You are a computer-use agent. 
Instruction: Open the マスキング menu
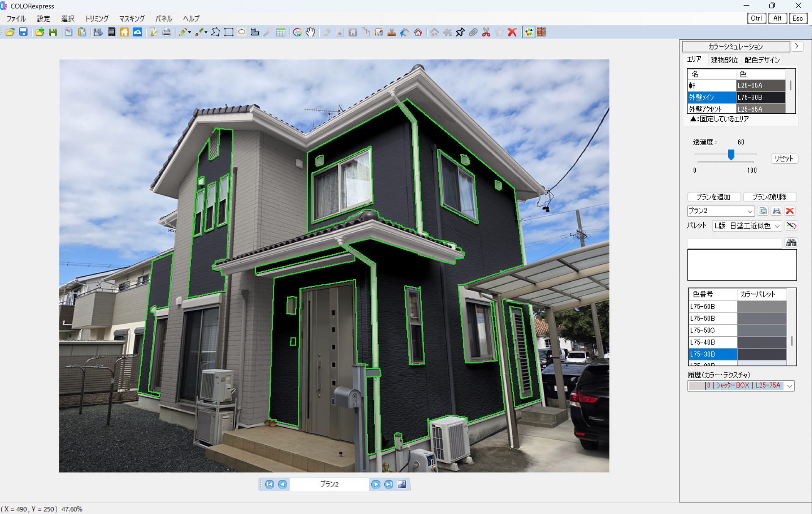tap(132, 19)
